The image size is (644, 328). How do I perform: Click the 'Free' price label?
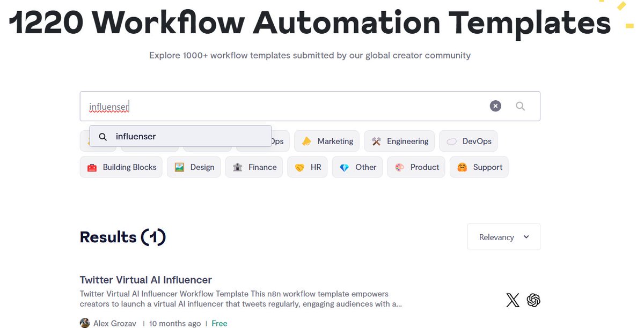coord(219,323)
